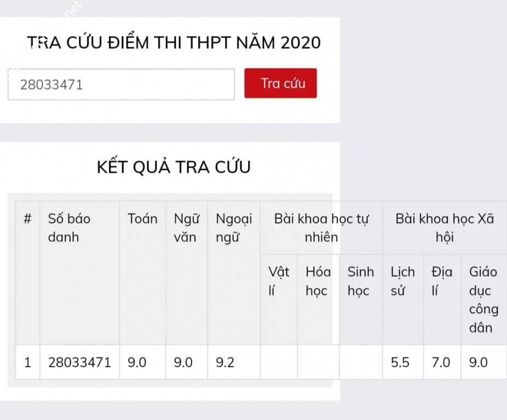This screenshot has height=420, width=507.
Task: Click the Ngoại ngữ column header
Action: click(x=234, y=228)
